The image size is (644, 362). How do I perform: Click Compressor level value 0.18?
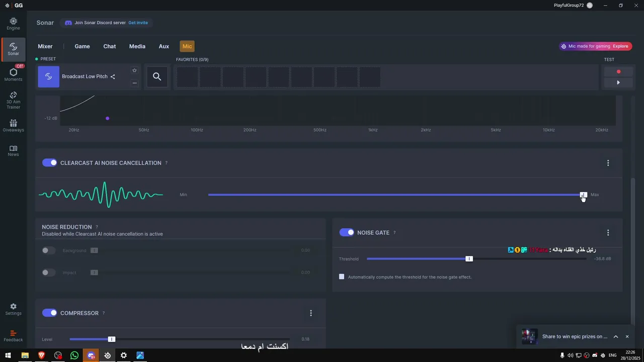click(305, 339)
